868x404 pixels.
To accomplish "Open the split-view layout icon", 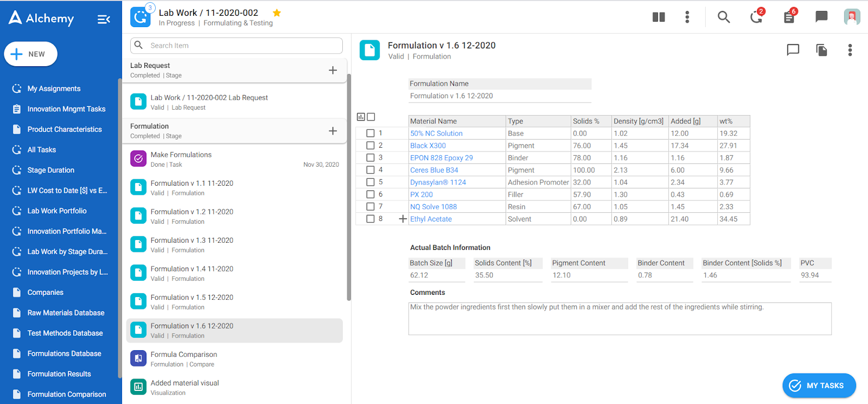I will [659, 17].
